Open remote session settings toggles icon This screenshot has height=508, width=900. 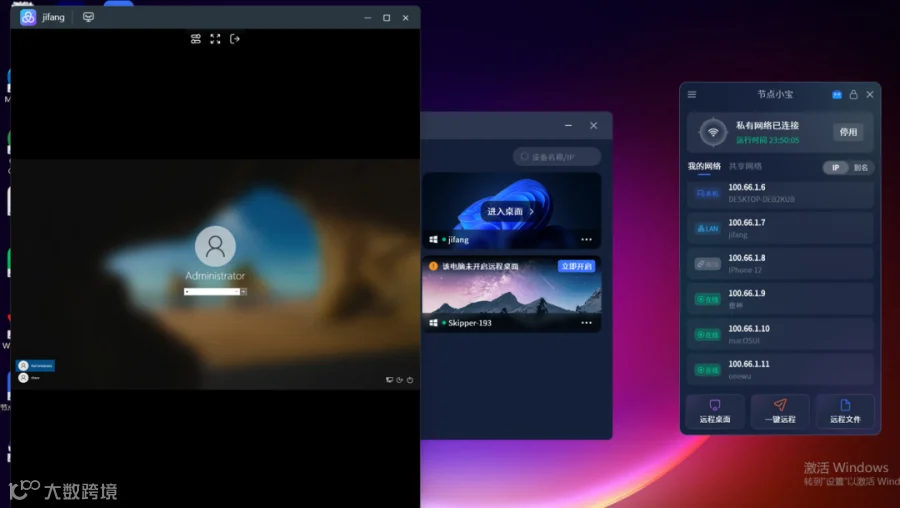196,39
